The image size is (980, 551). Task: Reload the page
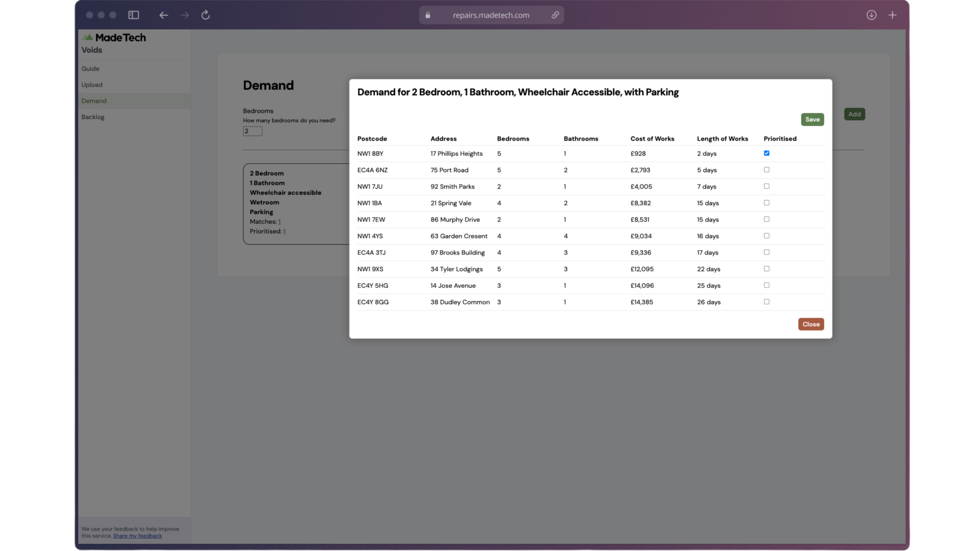[206, 15]
